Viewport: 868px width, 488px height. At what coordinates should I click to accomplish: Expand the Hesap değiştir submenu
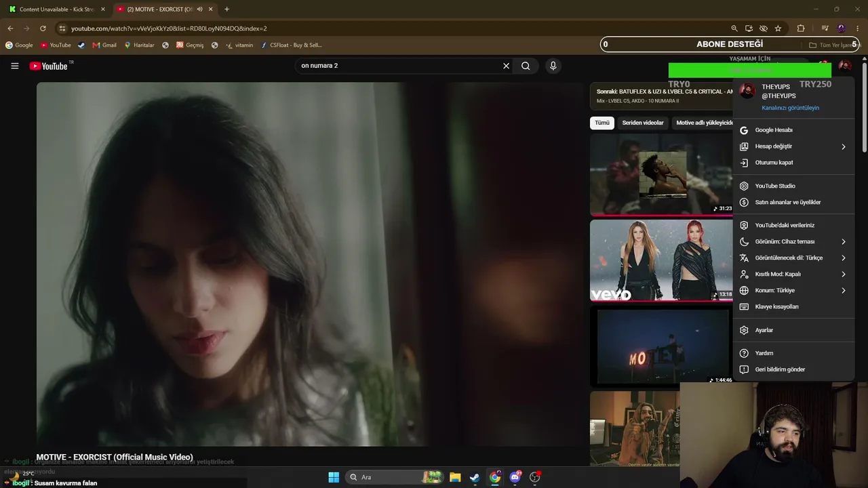pyautogui.click(x=793, y=146)
